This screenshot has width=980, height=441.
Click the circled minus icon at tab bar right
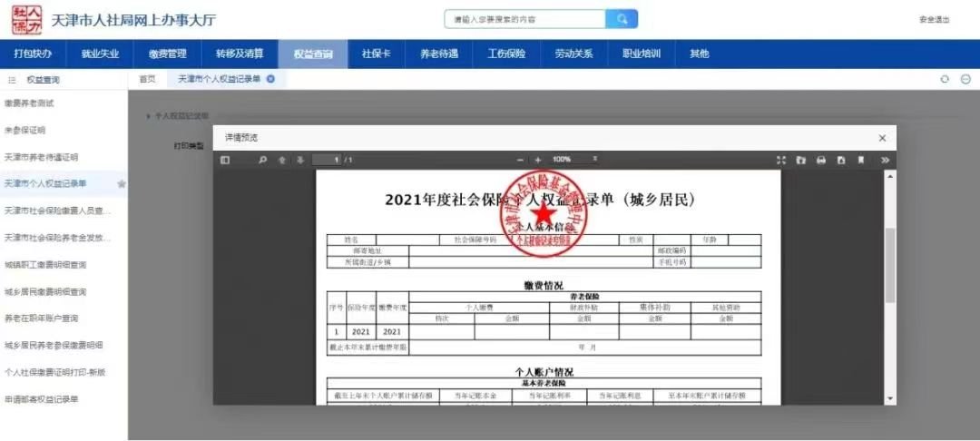click(x=965, y=79)
